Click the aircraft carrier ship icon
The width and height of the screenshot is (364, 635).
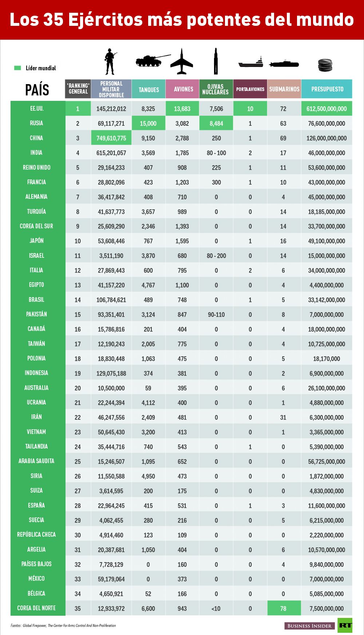251,62
